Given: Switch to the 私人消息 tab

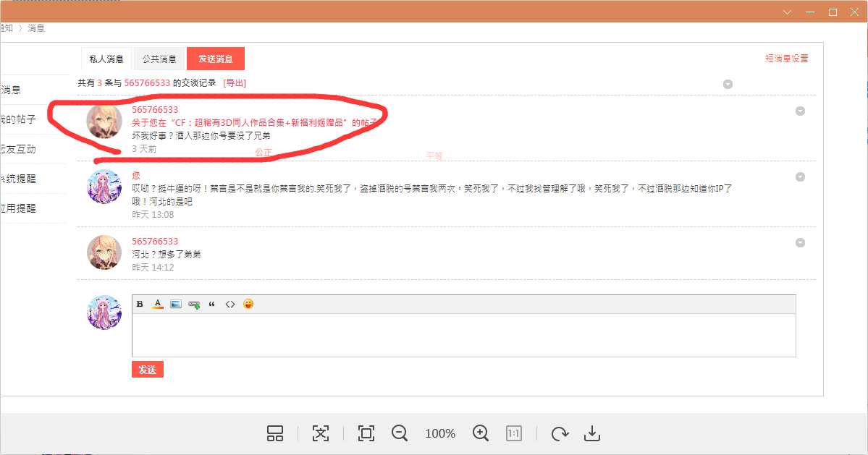Looking at the screenshot, I should [x=106, y=59].
